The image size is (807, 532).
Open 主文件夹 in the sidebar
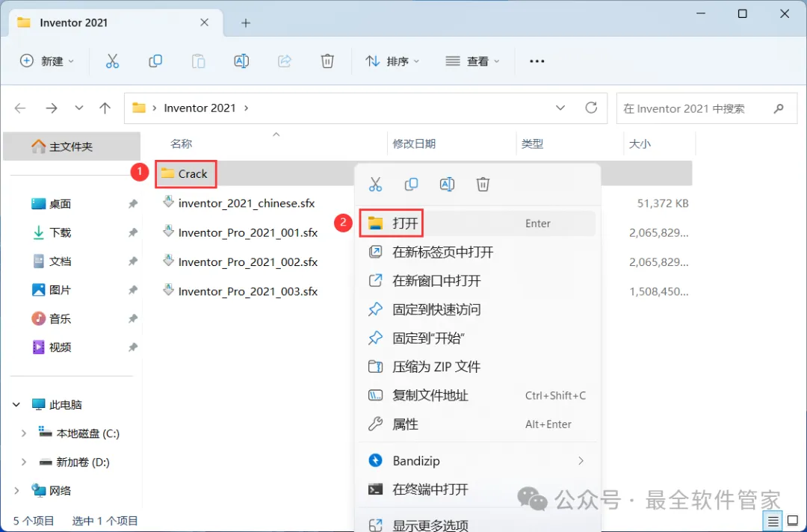[x=72, y=146]
